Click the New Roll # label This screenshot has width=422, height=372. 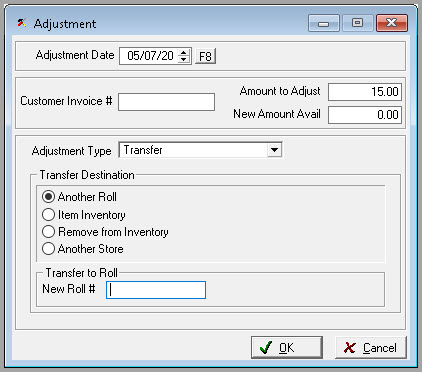[x=69, y=289]
